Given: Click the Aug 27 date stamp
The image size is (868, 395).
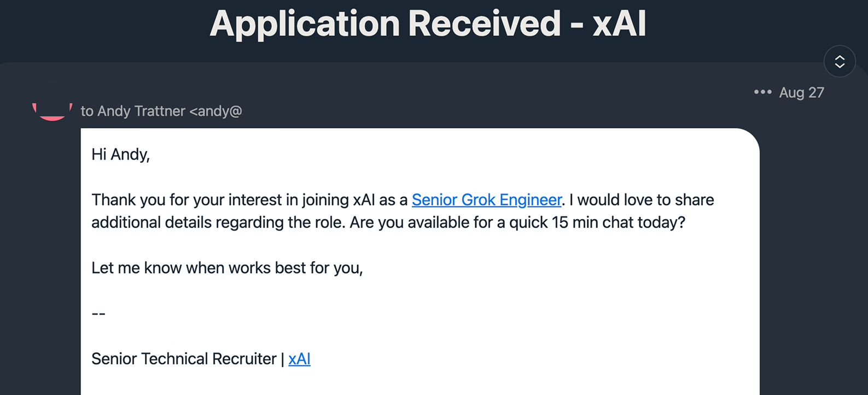Looking at the screenshot, I should click(x=801, y=92).
